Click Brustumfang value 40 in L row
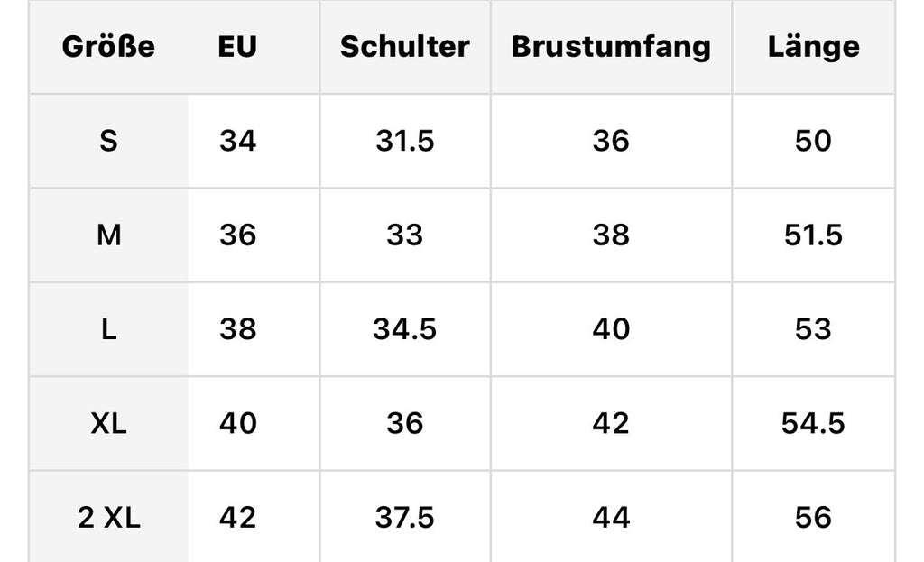This screenshot has width=924, height=562. [611, 329]
